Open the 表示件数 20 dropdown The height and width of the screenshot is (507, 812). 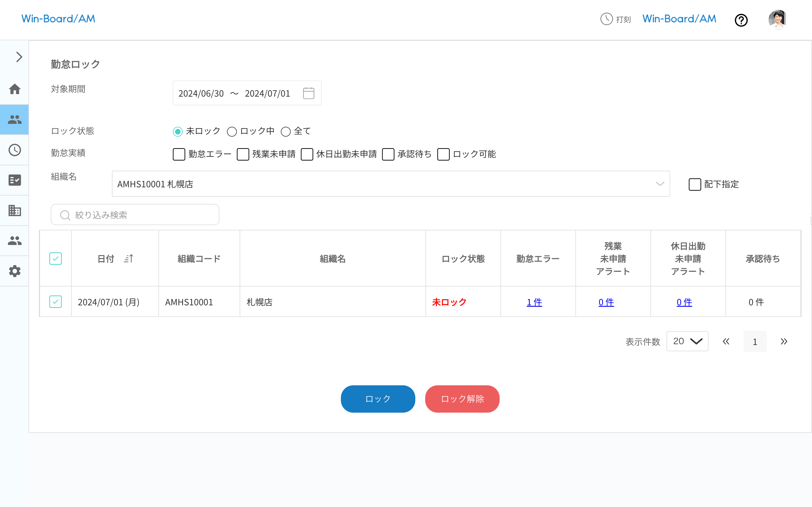pos(687,341)
